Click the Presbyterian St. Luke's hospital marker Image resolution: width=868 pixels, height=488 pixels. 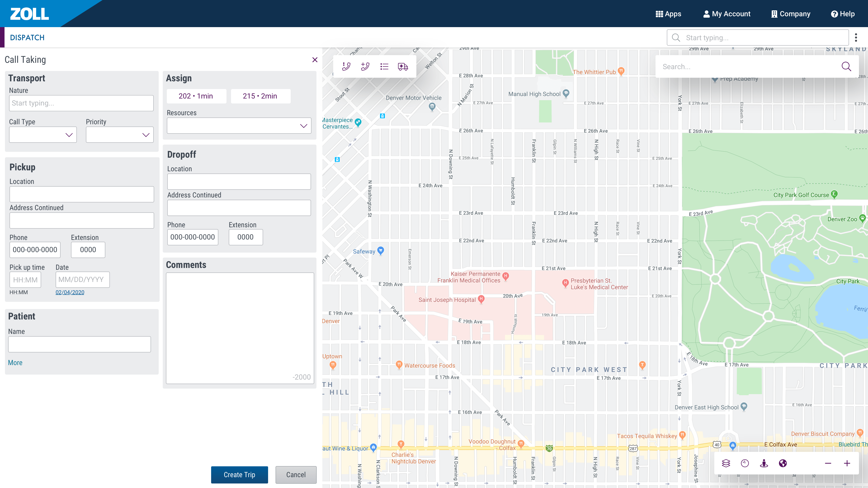point(565,283)
